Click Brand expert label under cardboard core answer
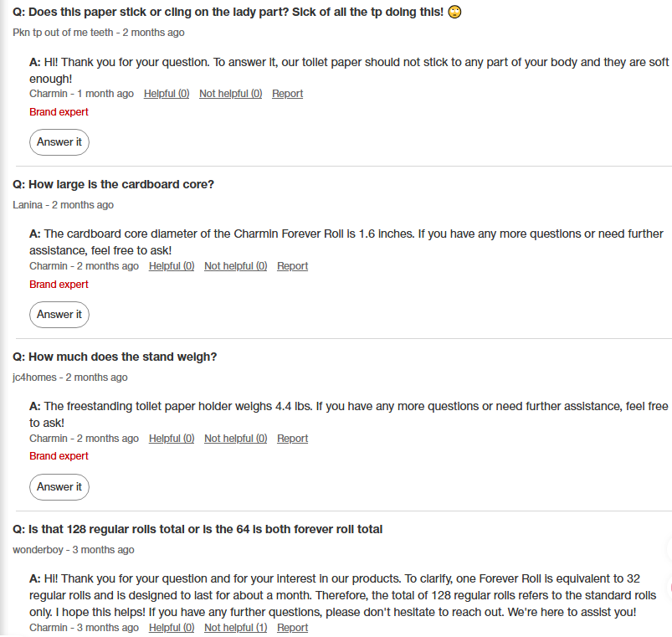Image resolution: width=672 pixels, height=637 pixels. click(59, 285)
